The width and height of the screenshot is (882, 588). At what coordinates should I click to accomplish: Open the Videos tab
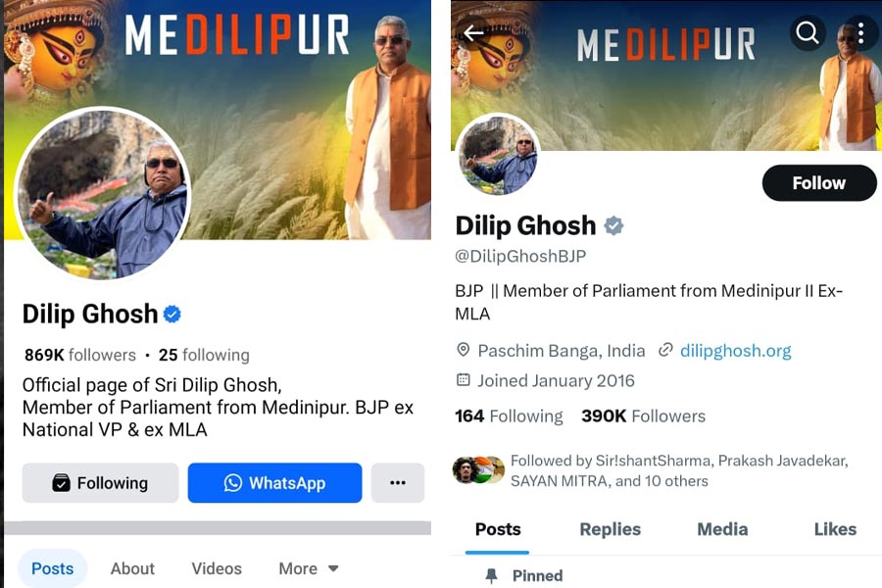pyautogui.click(x=217, y=568)
